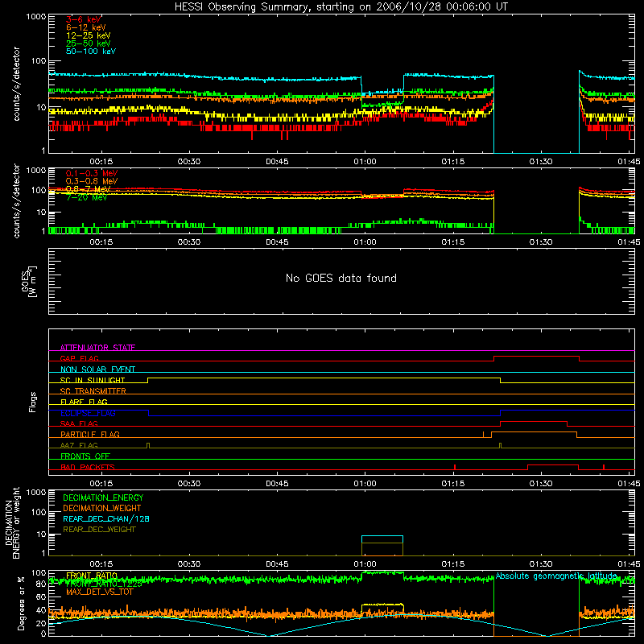This screenshot has width=644, height=644.
Task: Click the 0.1-0.3 MeV legend label
Action: click(x=92, y=173)
